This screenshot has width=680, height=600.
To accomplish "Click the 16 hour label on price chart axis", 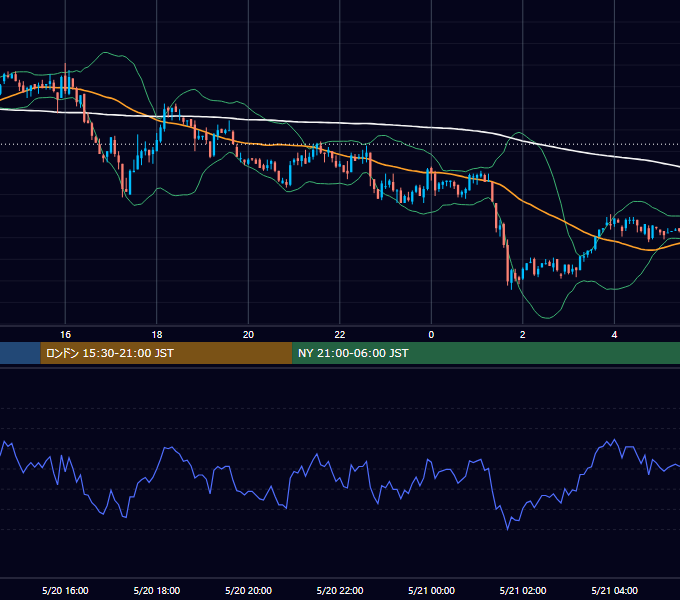I will coord(65,335).
